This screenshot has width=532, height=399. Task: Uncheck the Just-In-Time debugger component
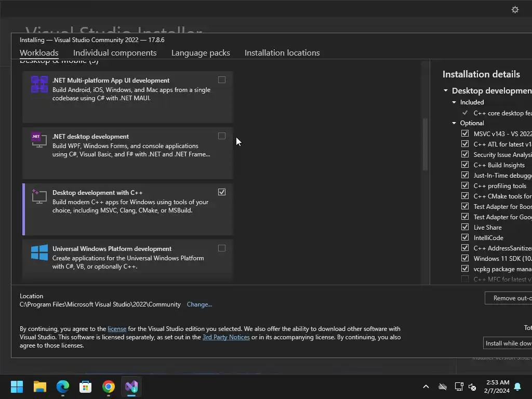coord(465,175)
